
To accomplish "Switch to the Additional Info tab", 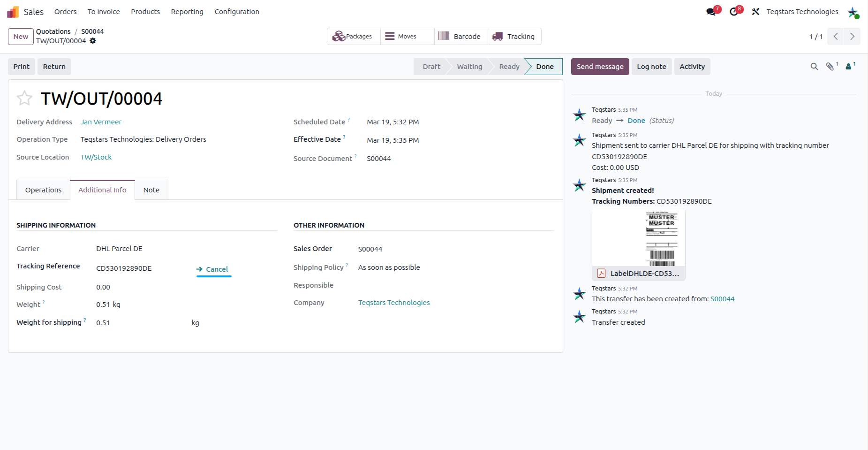I will pos(102,190).
